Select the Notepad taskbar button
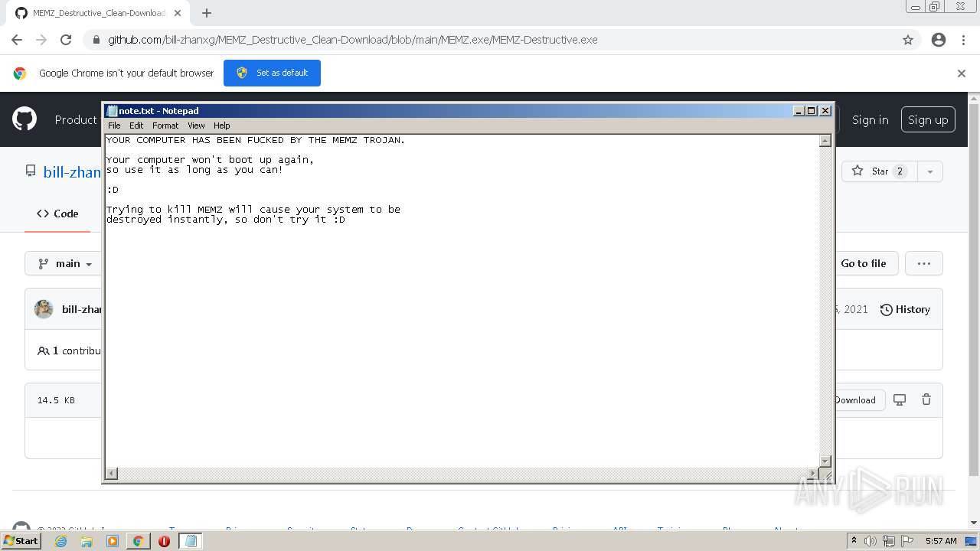 click(190, 541)
